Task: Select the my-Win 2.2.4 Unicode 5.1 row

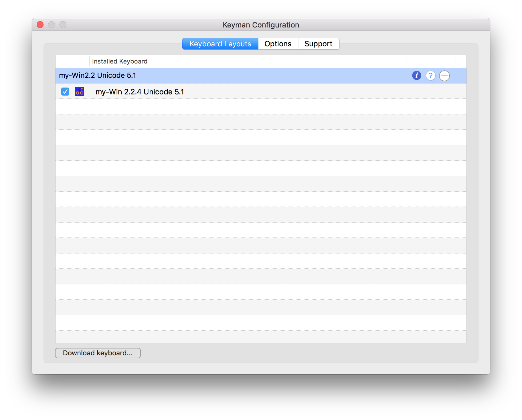Action: coord(261,92)
